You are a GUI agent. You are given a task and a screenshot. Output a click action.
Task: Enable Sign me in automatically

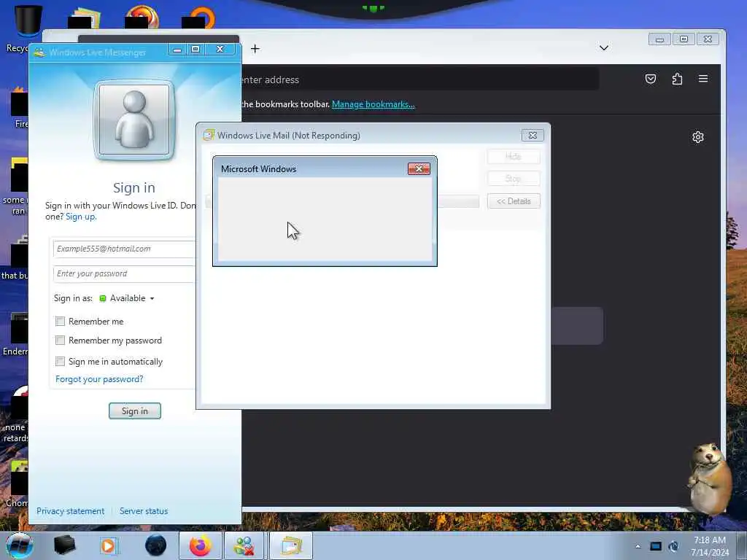(60, 362)
